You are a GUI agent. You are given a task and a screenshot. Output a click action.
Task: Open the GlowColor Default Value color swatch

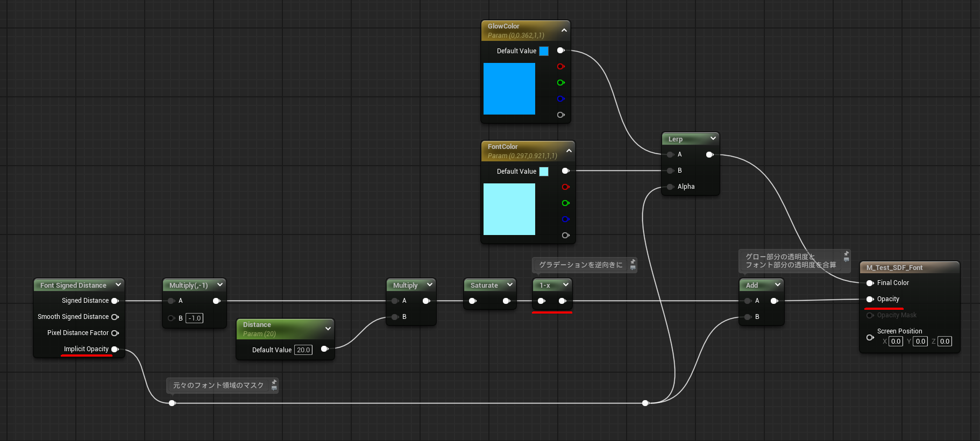point(544,51)
